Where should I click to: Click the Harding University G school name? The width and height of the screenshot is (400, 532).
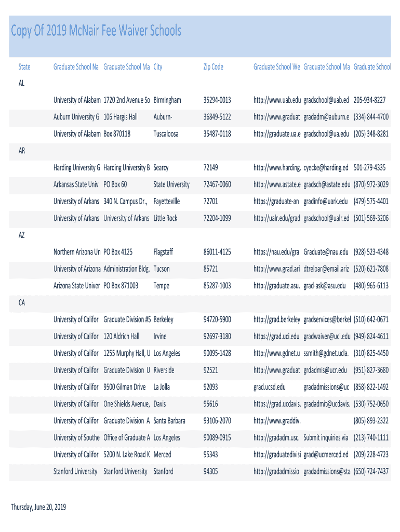[x=77, y=168]
